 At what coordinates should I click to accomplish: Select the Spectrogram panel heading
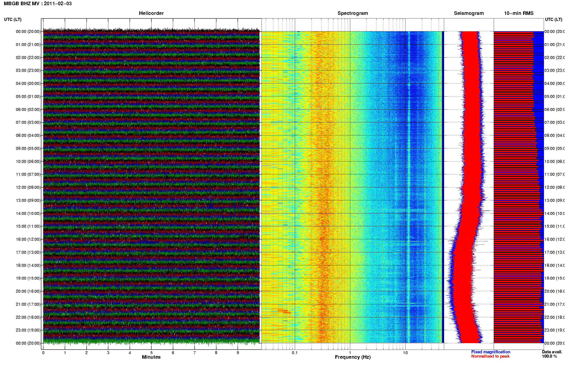coord(353,13)
